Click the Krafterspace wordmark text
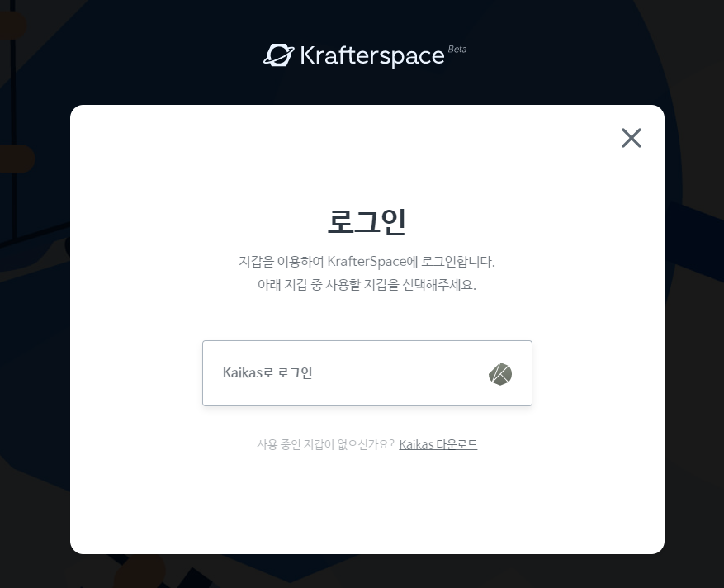Screen dimensions: 724x588 [372, 56]
